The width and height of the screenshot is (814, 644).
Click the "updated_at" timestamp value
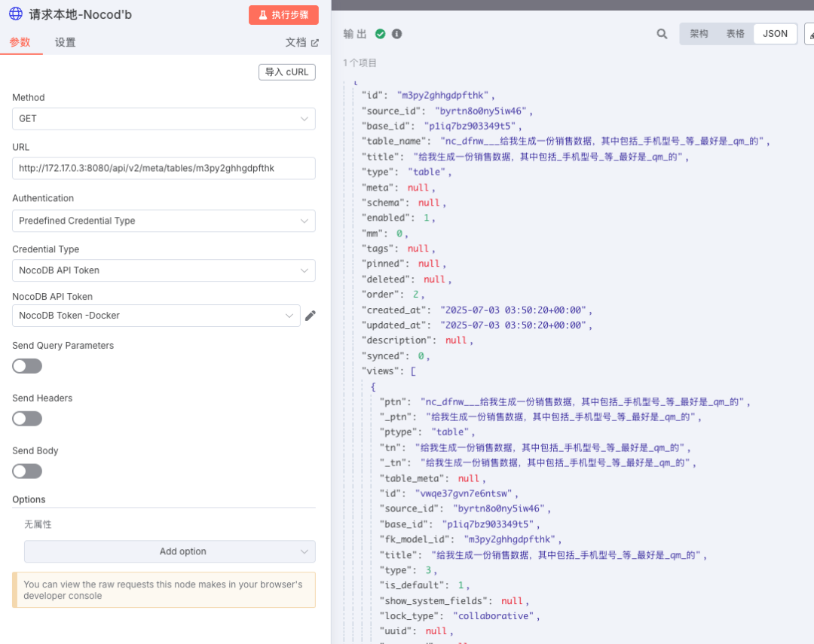[513, 325]
